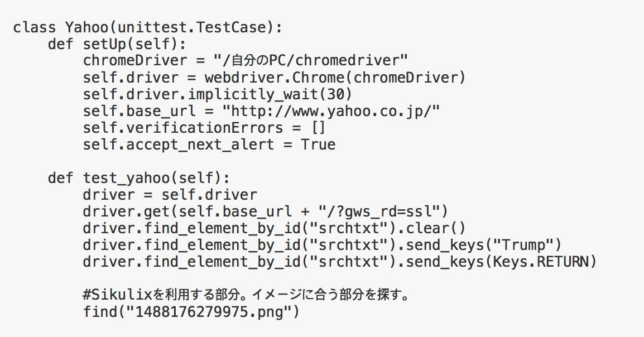Click the verificationErrors assignment line
This screenshot has width=644, height=337.
[x=204, y=128]
